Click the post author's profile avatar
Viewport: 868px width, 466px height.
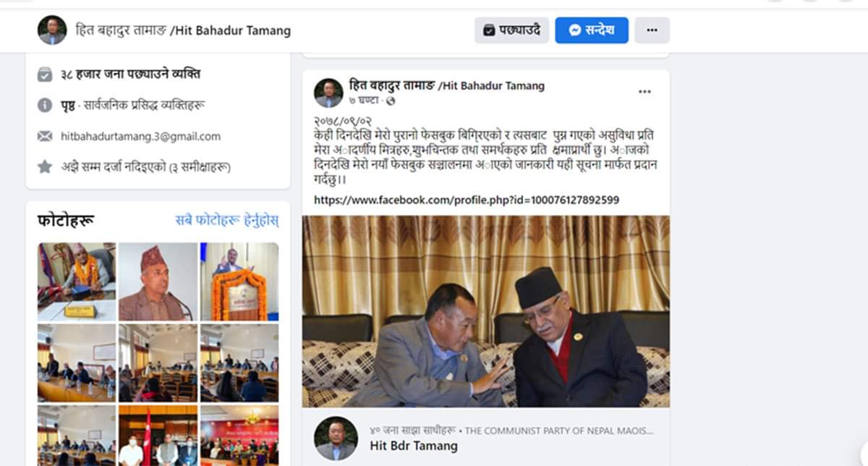click(x=328, y=93)
